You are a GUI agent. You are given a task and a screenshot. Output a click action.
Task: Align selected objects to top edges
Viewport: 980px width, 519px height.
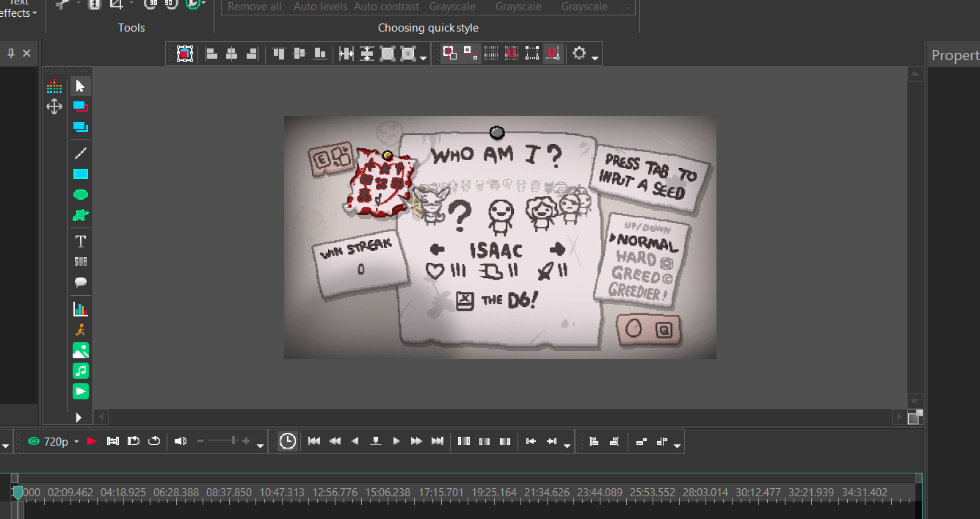[x=279, y=54]
